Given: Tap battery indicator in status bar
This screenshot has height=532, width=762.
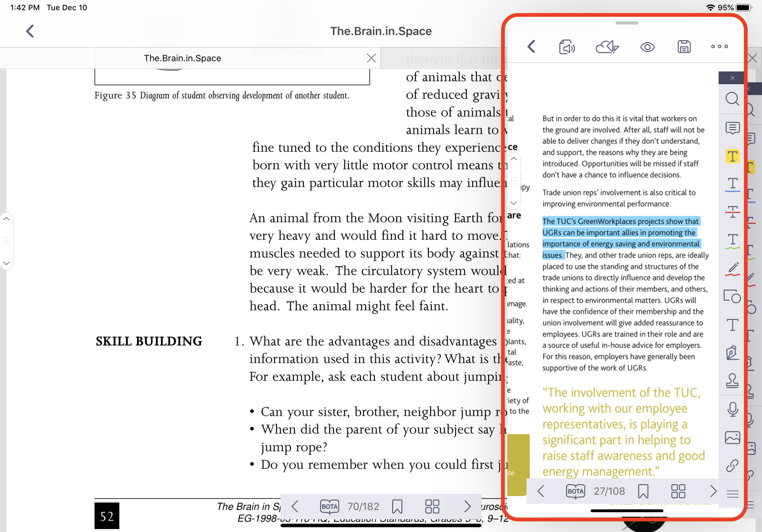Looking at the screenshot, I should coord(743,8).
